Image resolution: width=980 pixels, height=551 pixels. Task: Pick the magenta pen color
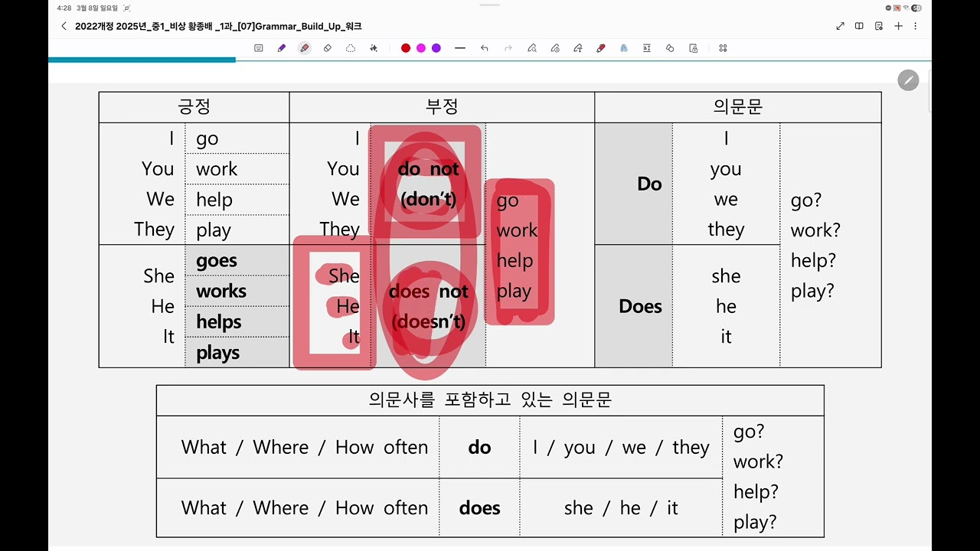coord(421,48)
